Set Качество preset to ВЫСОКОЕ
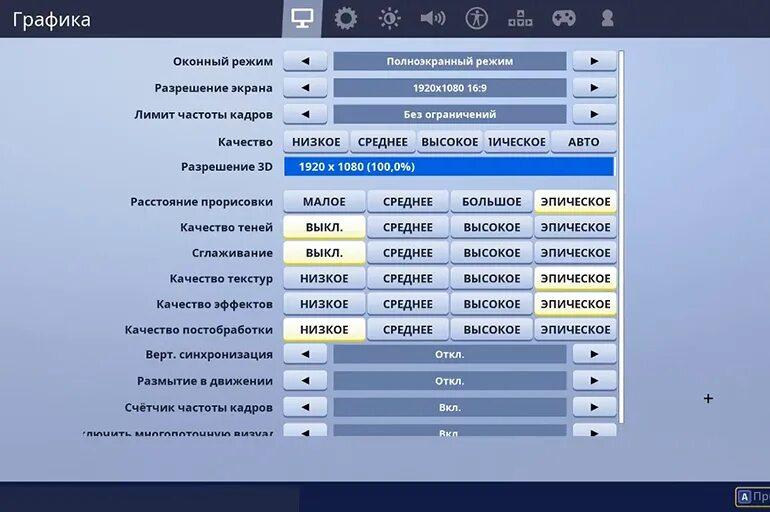This screenshot has width=770, height=512. (x=450, y=142)
